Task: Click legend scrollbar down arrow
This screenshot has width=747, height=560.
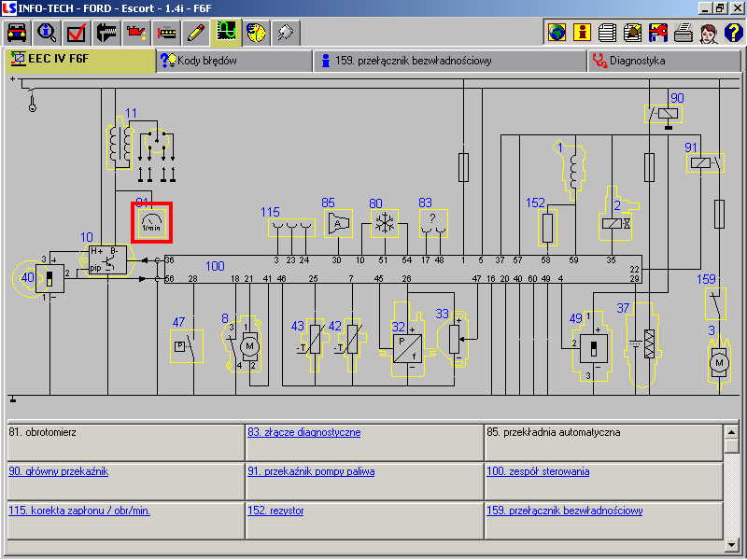Action: (x=731, y=544)
